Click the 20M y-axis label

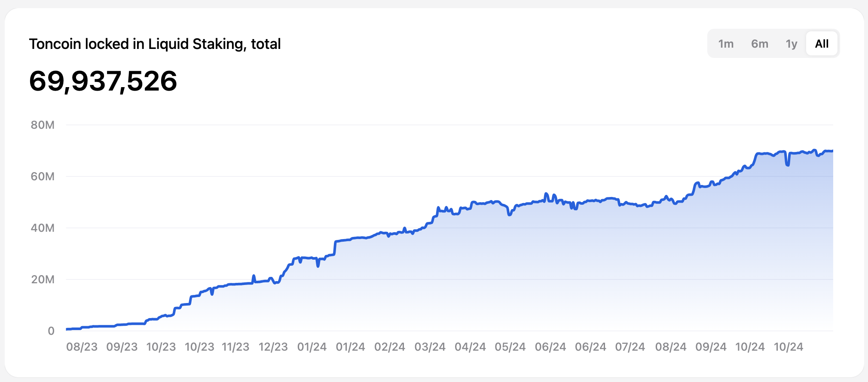[43, 279]
